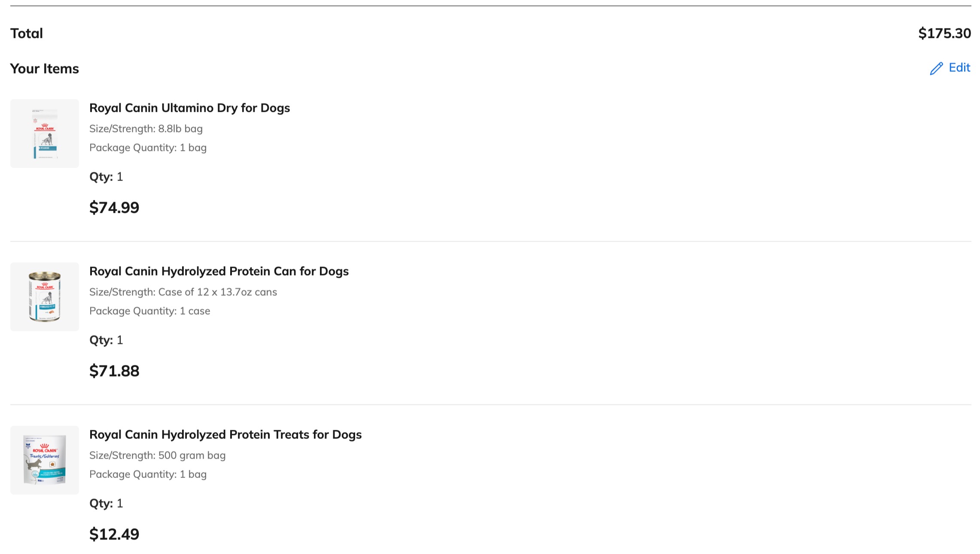Click the pencil edit icon

click(936, 68)
